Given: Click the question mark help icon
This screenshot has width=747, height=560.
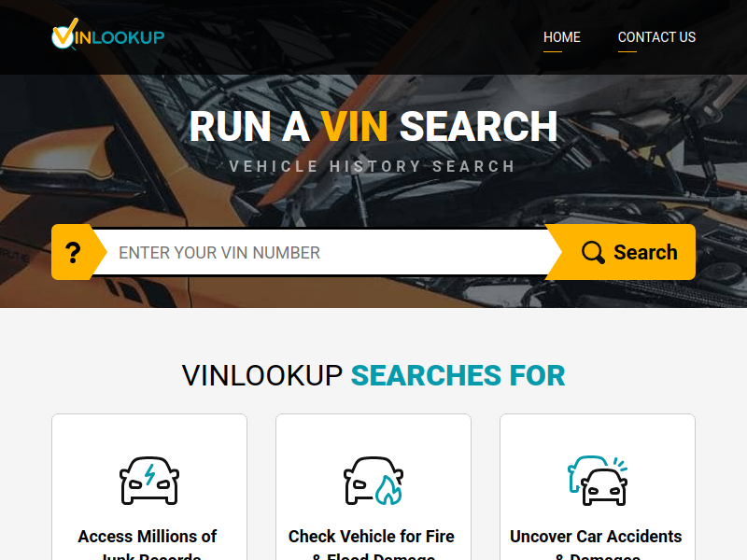Looking at the screenshot, I should click(x=73, y=252).
